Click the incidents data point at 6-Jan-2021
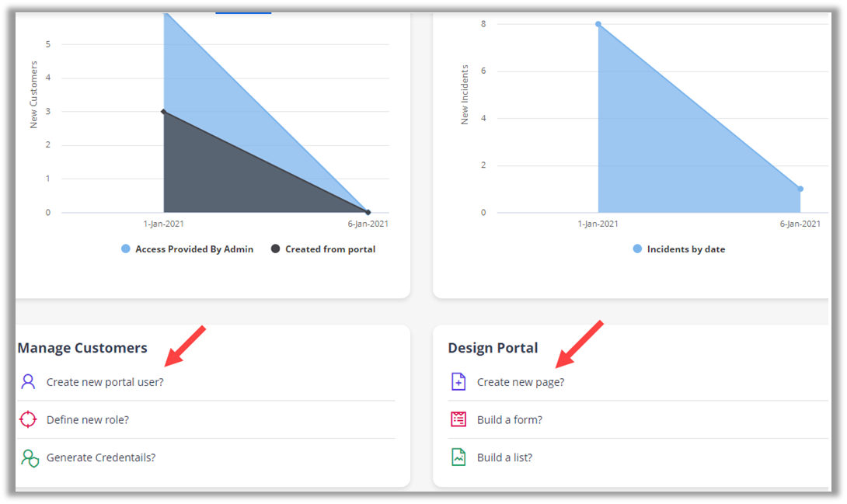The width and height of the screenshot is (847, 504). pos(800,189)
